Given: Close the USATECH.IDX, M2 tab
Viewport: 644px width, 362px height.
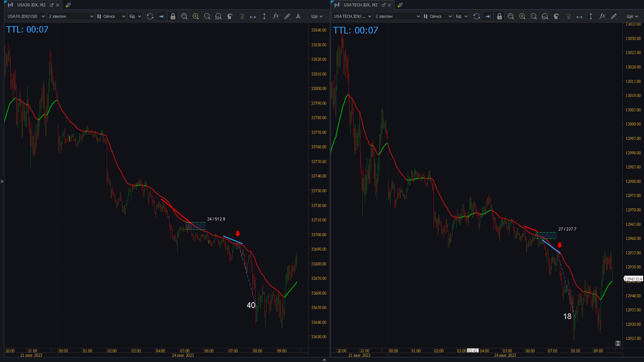Looking at the screenshot, I should click(x=389, y=5).
